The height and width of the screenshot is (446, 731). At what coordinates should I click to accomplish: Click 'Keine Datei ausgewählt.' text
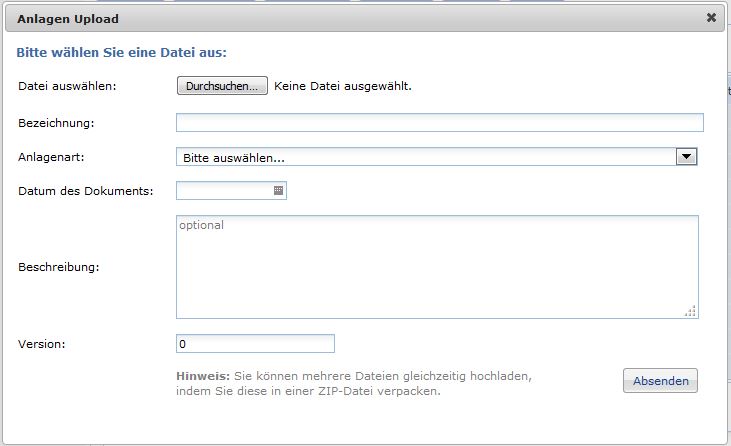click(x=343, y=86)
